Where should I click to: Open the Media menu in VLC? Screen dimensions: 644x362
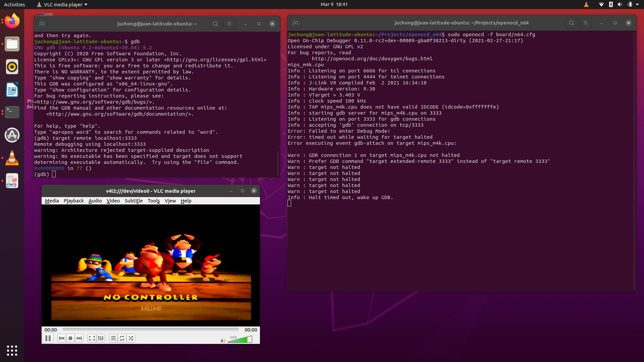pos(51,200)
